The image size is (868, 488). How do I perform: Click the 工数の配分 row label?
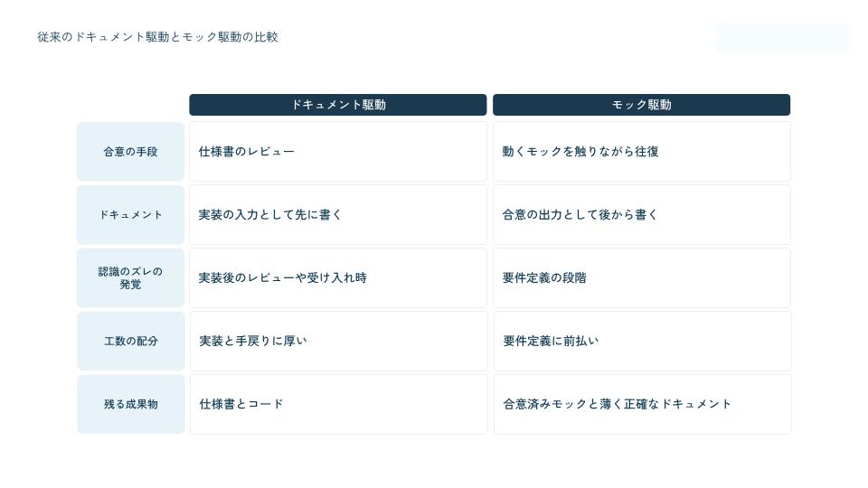coord(130,341)
